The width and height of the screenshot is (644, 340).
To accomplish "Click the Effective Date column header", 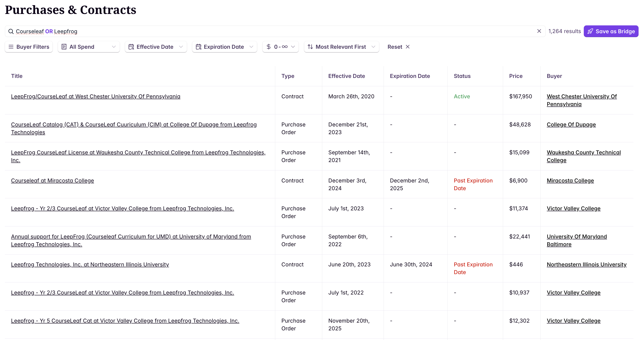I will click(x=346, y=76).
